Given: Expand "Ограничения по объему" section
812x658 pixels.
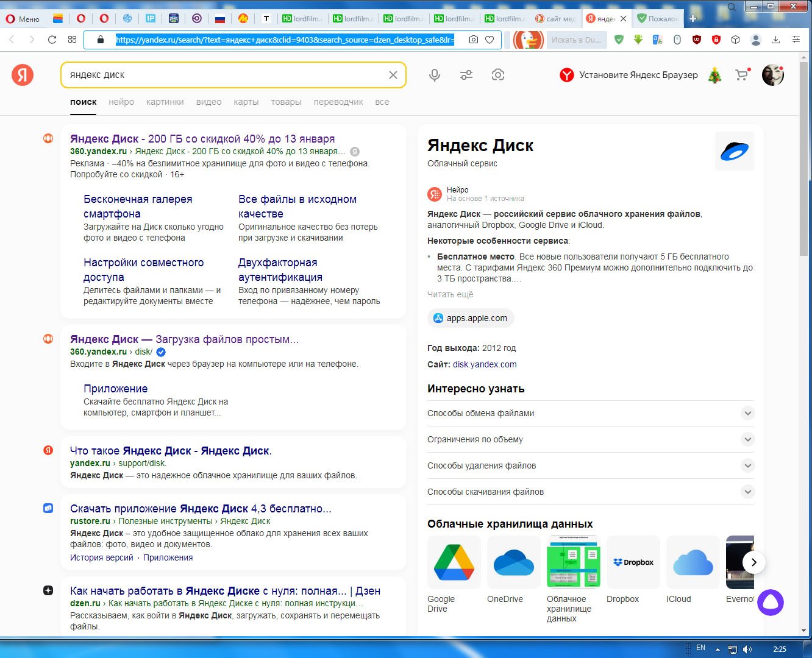Looking at the screenshot, I should tap(591, 439).
